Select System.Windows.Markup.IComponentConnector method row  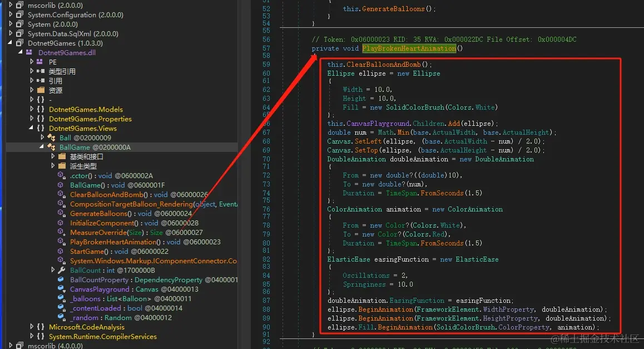[x=153, y=260]
